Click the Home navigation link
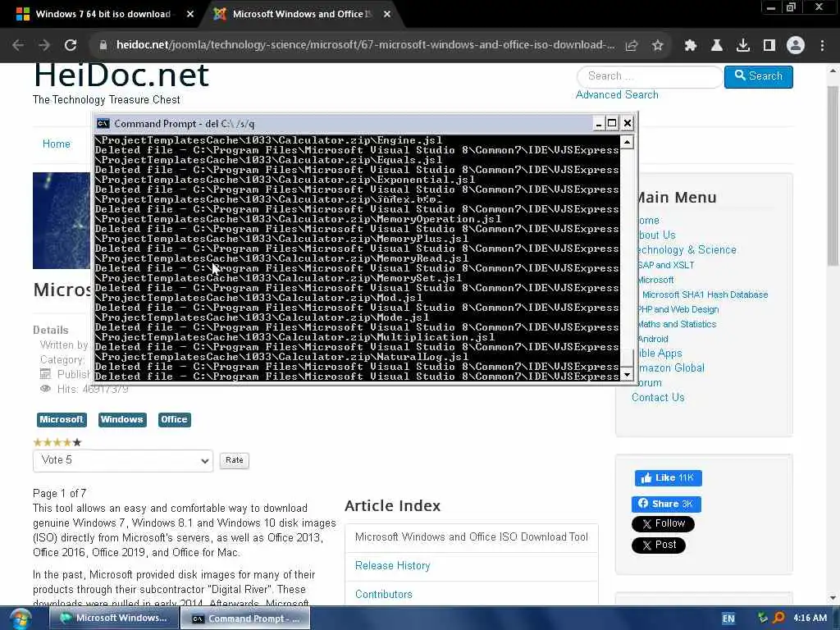 point(57,144)
